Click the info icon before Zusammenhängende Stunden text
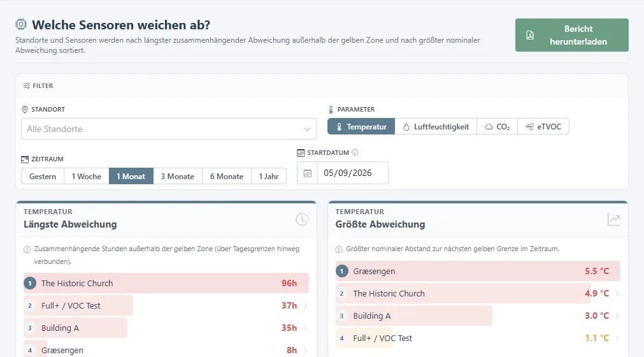 (27, 249)
